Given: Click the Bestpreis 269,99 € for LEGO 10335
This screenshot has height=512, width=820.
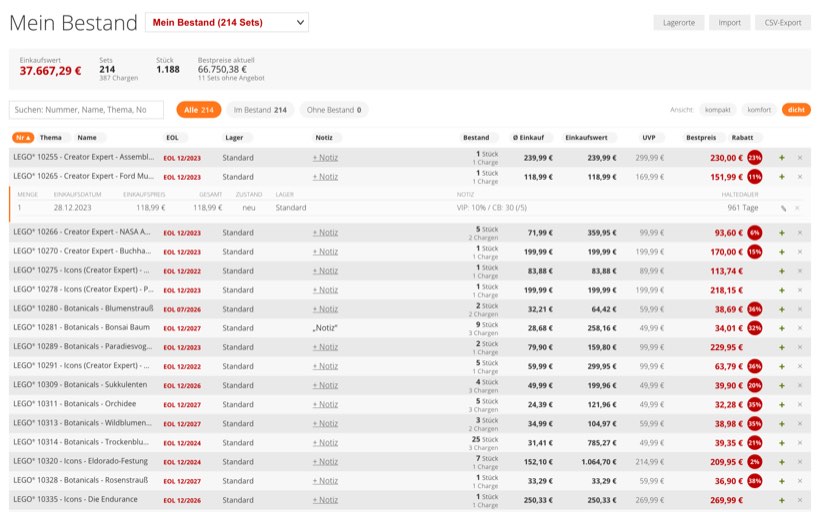Looking at the screenshot, I should (726, 500).
